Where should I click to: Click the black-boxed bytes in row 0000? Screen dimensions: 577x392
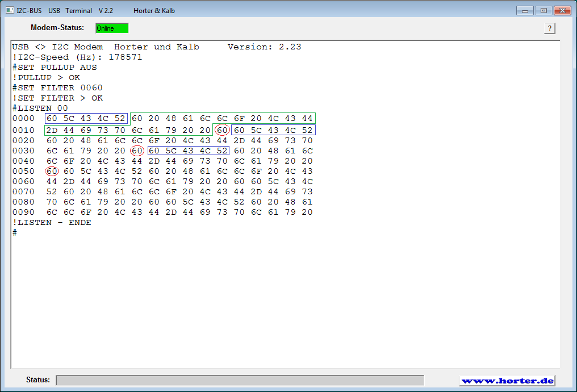tap(86, 119)
